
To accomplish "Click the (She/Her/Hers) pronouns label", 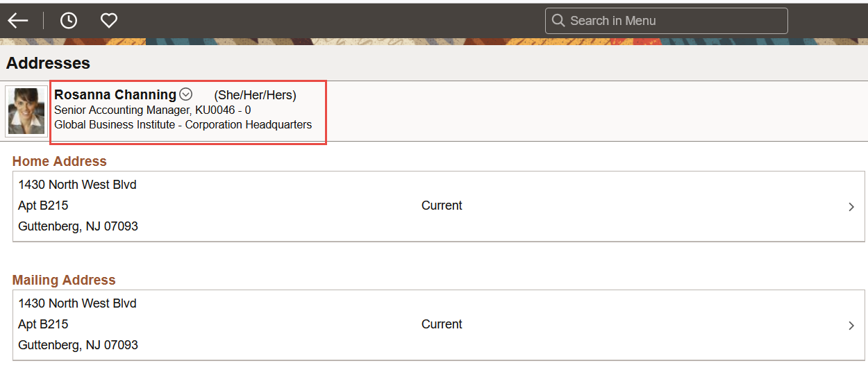I will tap(255, 95).
